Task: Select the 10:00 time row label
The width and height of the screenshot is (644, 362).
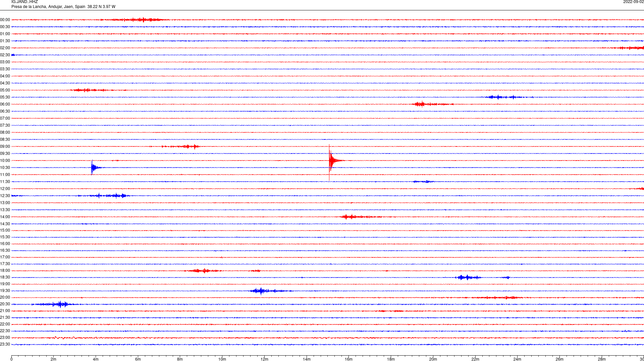Action: (5, 161)
